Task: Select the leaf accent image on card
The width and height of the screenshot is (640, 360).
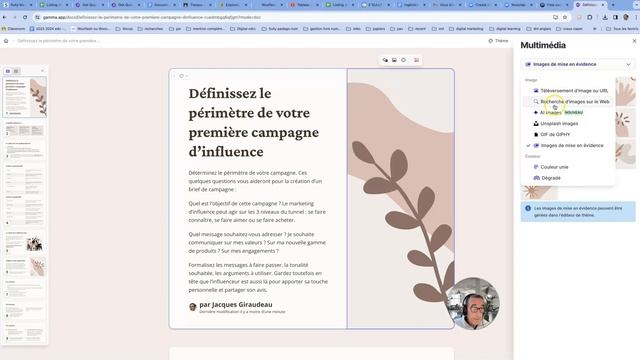Action: 401,198
